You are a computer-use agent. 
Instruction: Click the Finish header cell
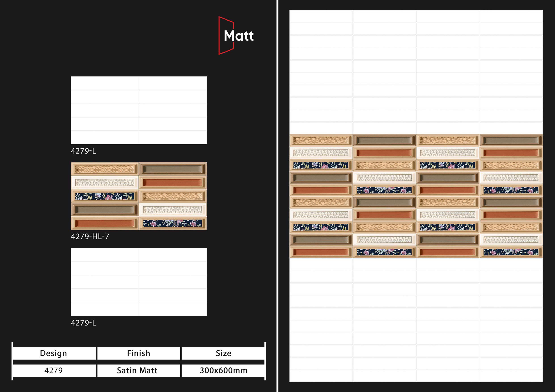(x=139, y=353)
